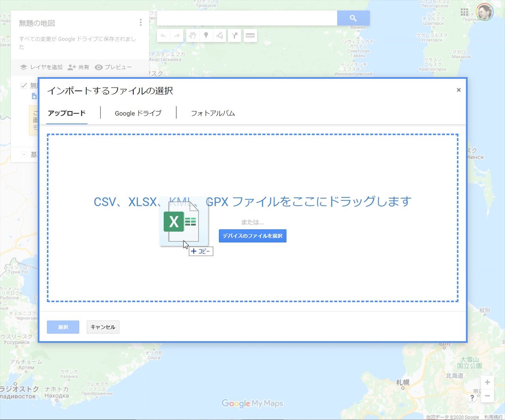505x420 pixels.
Task: Select the add marker pin tool
Action: (206, 35)
